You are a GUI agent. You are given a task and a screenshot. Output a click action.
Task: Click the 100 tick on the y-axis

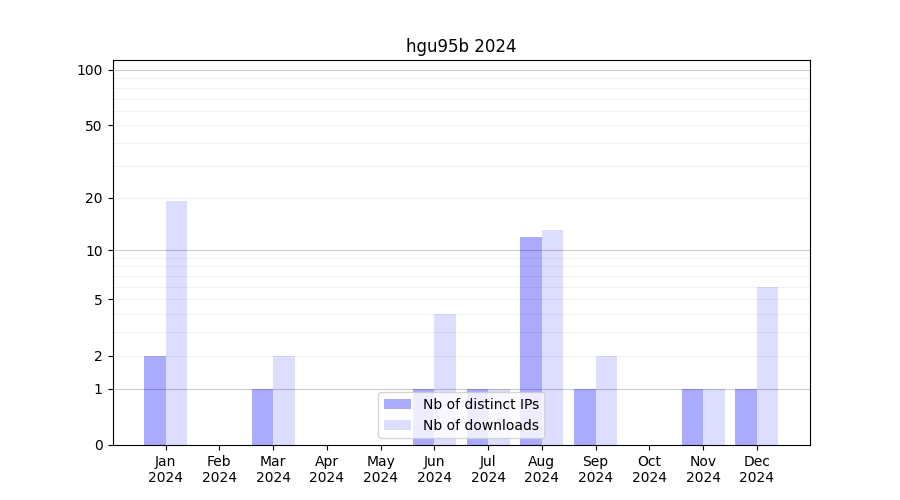(x=90, y=70)
